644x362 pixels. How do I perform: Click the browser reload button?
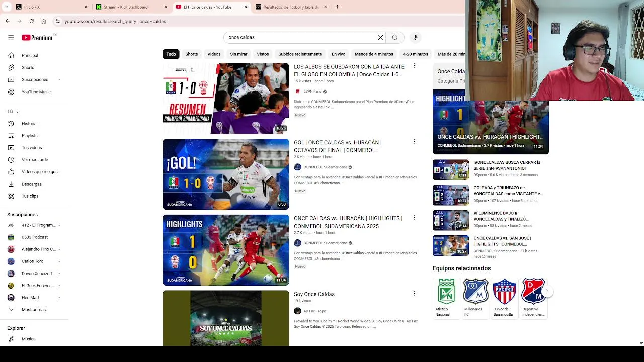pyautogui.click(x=31, y=21)
